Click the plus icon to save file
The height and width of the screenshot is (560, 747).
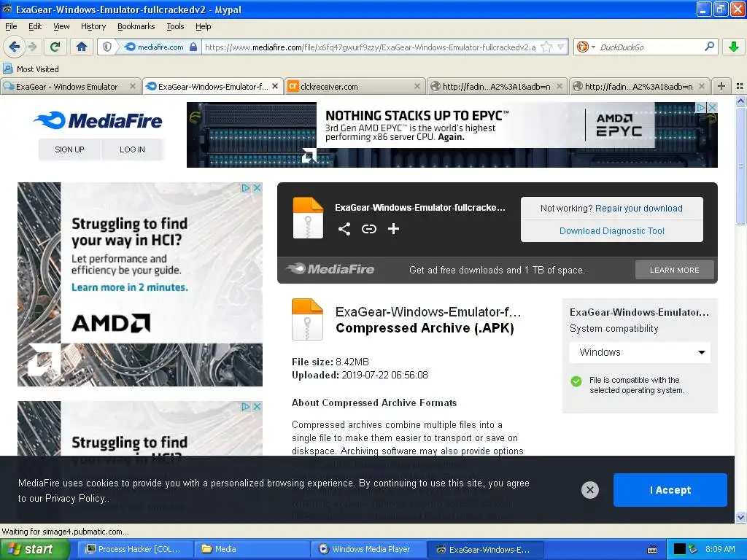[x=393, y=229]
